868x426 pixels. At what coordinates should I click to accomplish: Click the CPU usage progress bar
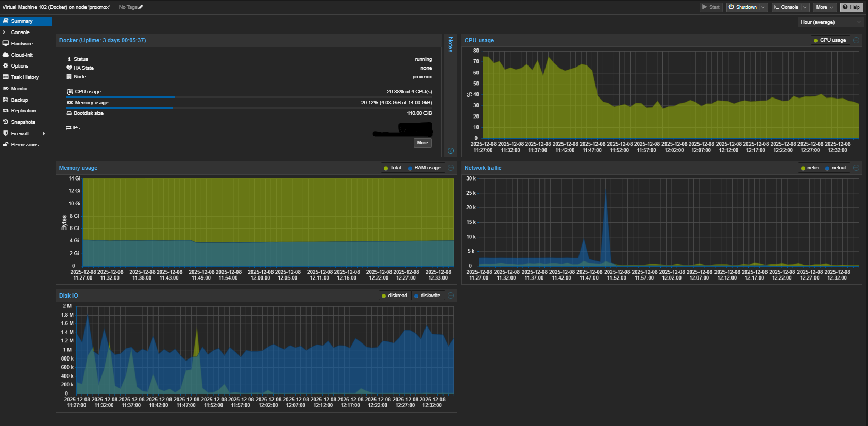pos(249,97)
